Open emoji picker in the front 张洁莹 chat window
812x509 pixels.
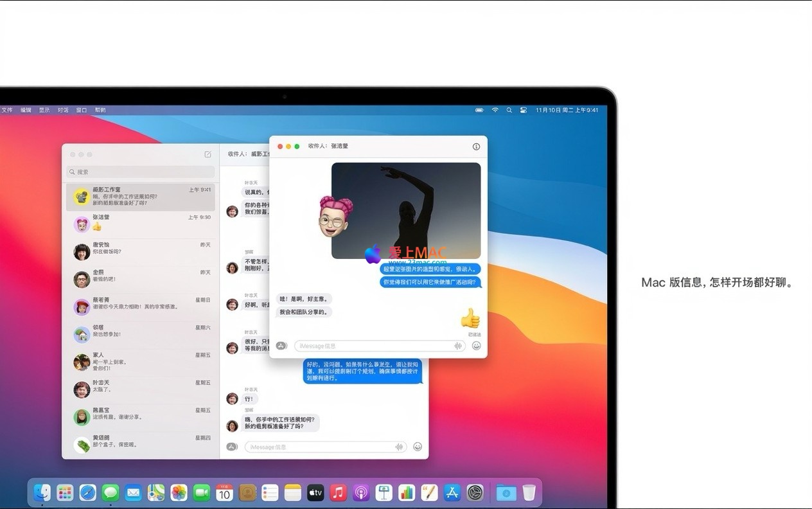pos(476,346)
